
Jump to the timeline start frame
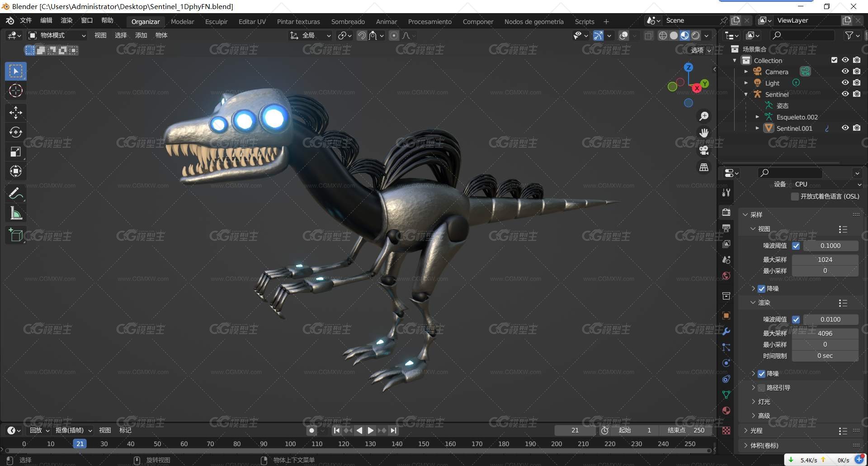coord(337,430)
